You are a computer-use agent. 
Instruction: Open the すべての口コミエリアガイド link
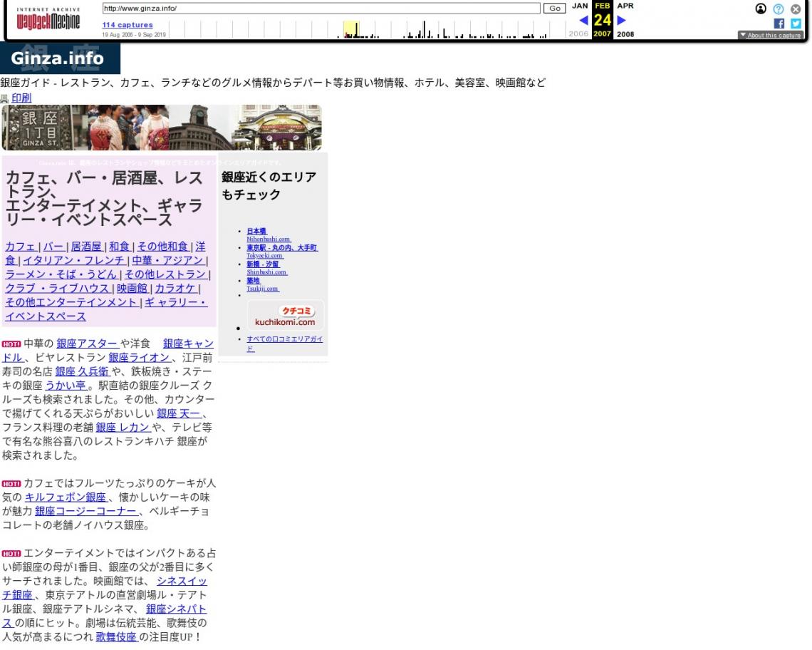tap(285, 344)
